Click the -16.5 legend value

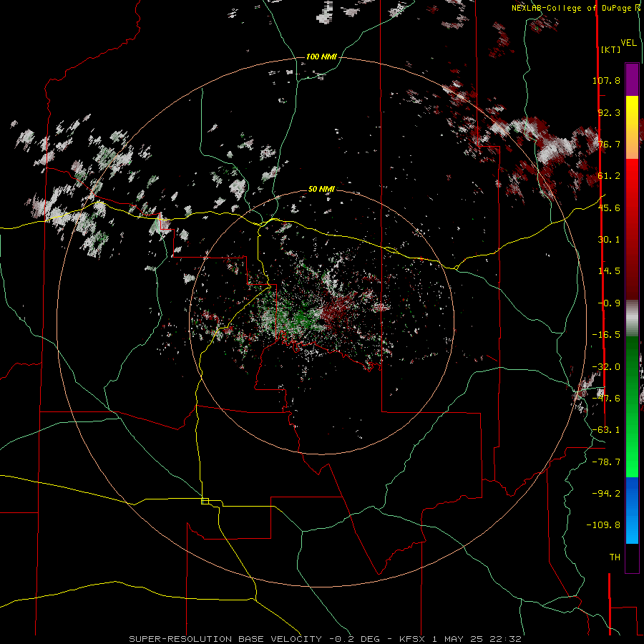(606, 335)
